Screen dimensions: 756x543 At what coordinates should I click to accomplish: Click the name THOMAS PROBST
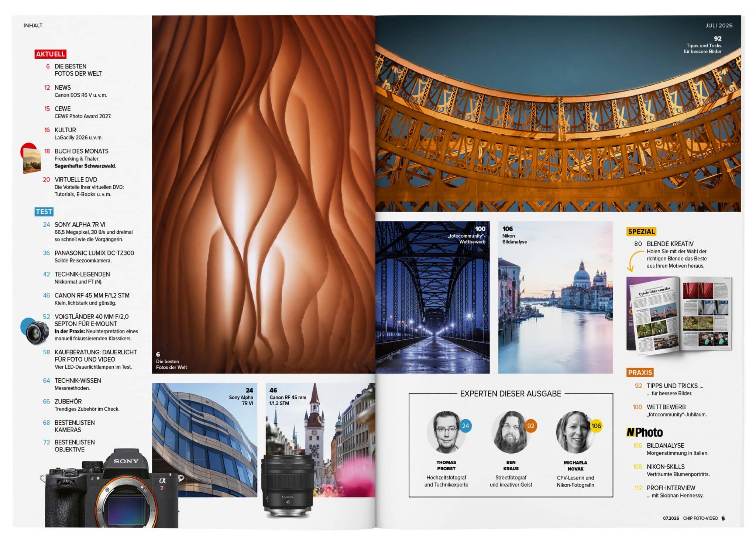tap(446, 465)
